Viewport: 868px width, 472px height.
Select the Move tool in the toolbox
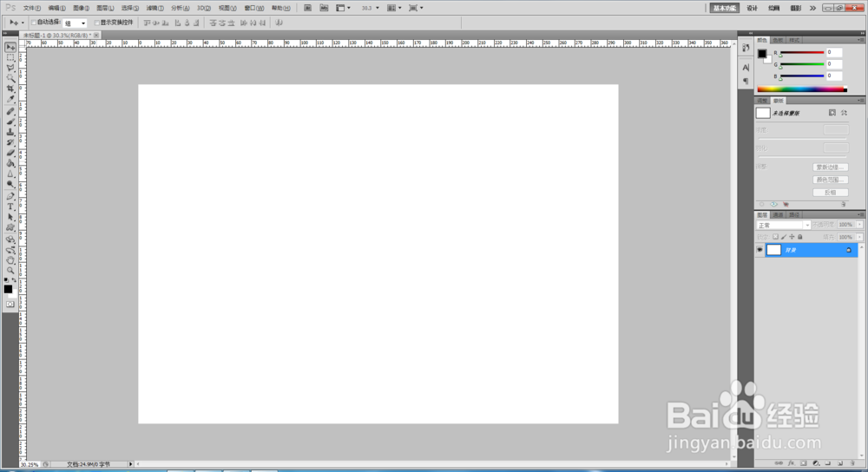(10, 47)
